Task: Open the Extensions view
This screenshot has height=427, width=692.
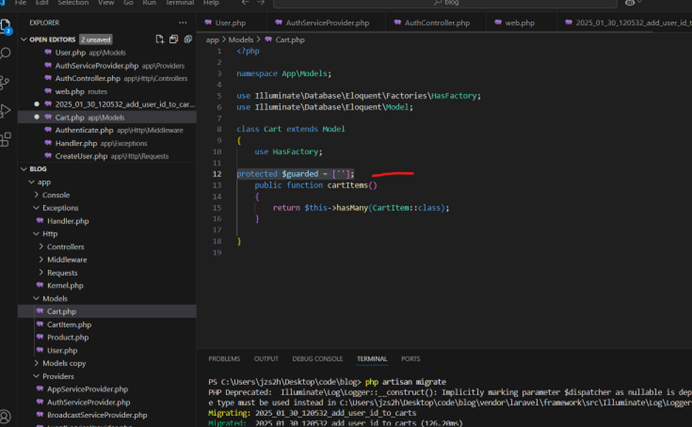Action: click(x=7, y=140)
